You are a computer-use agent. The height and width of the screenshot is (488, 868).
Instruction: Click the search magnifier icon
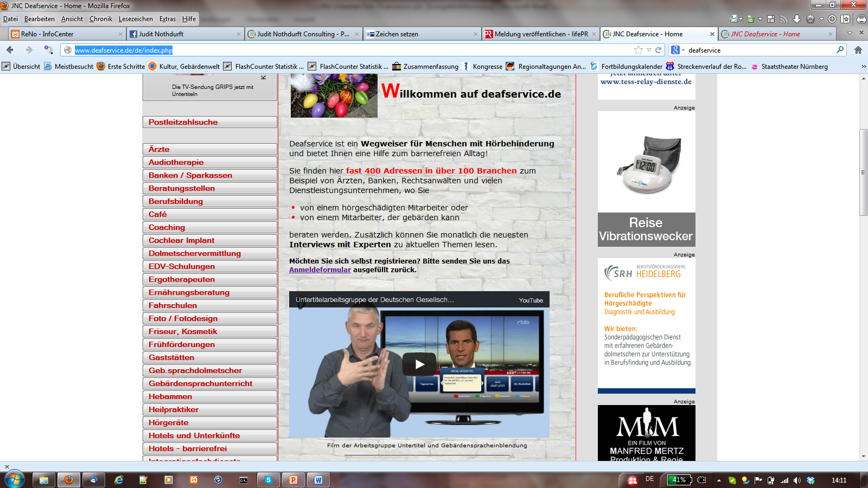pyautogui.click(x=840, y=50)
